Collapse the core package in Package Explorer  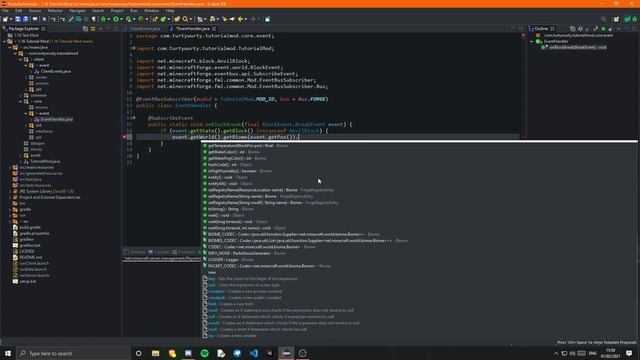coord(20,101)
